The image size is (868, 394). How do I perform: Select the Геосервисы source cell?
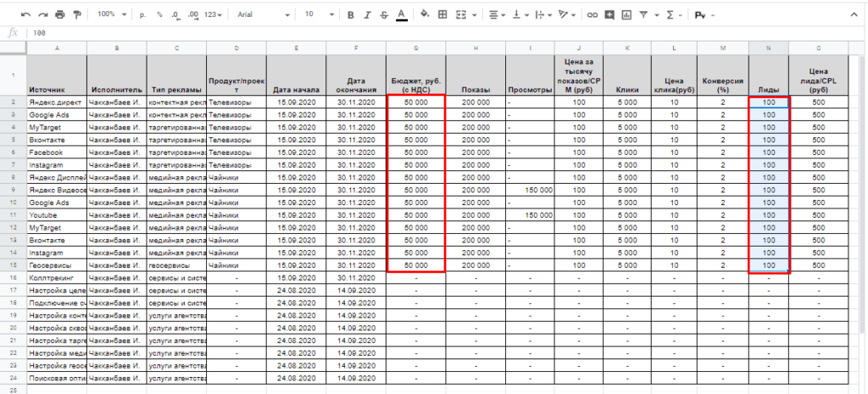(x=57, y=265)
